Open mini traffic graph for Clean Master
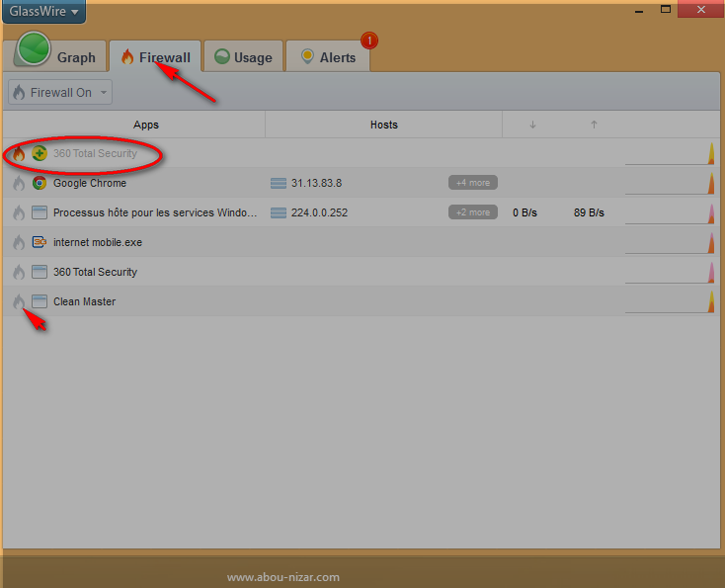Image resolution: width=725 pixels, height=588 pixels. tap(670, 301)
